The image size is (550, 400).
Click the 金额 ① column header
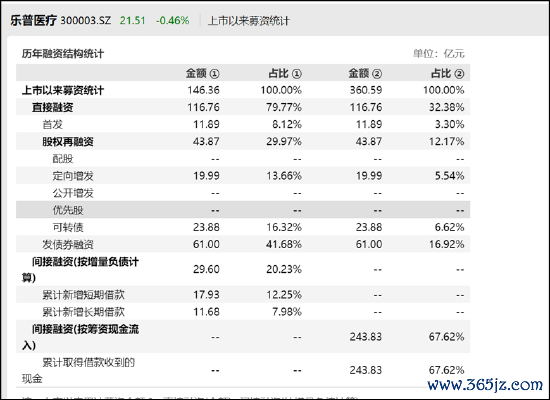pos(202,73)
